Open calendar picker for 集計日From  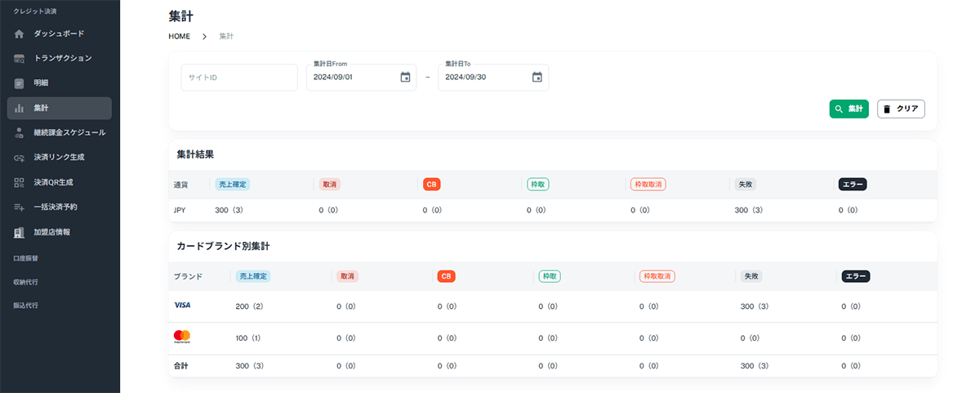click(x=405, y=78)
